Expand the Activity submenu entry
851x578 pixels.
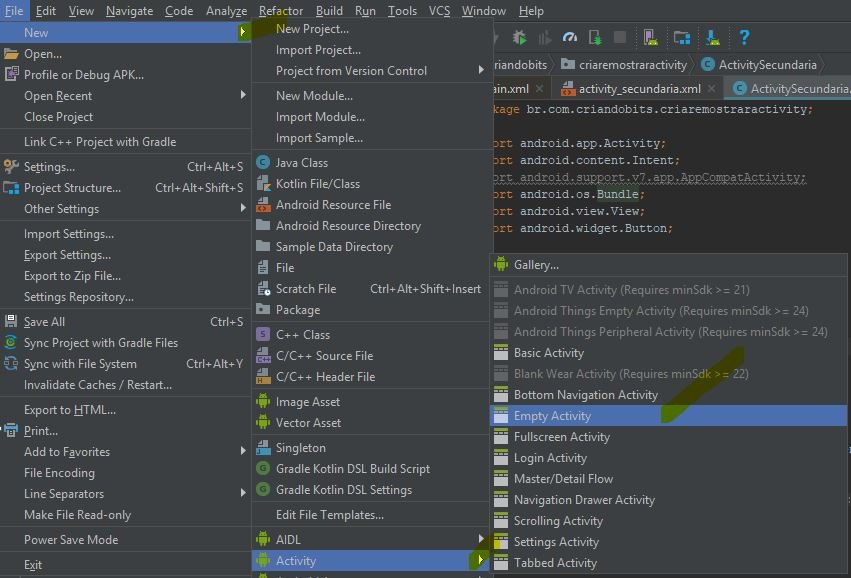tap(372, 561)
